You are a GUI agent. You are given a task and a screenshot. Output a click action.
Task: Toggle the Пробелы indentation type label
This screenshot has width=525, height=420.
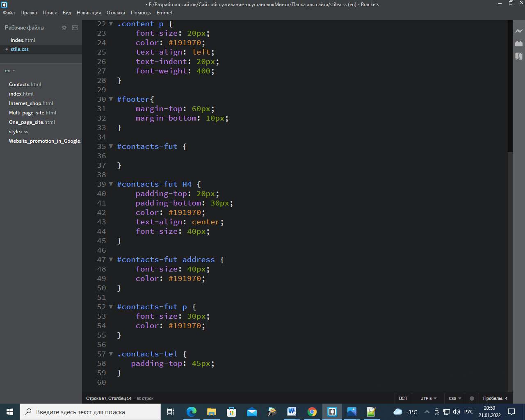pos(492,398)
